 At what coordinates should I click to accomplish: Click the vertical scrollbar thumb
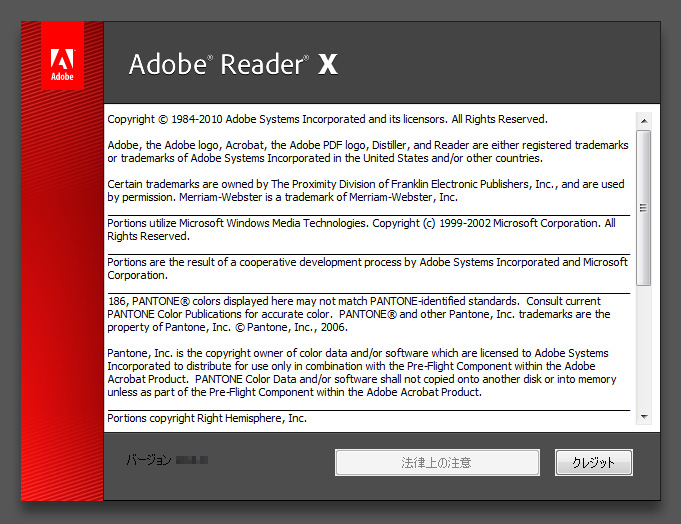644,205
